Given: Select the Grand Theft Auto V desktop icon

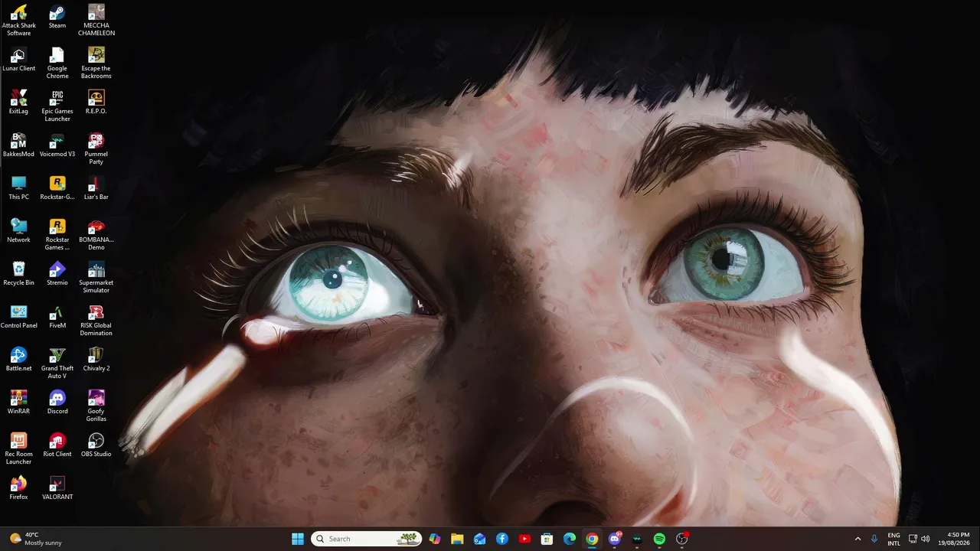Looking at the screenshot, I should [x=57, y=364].
